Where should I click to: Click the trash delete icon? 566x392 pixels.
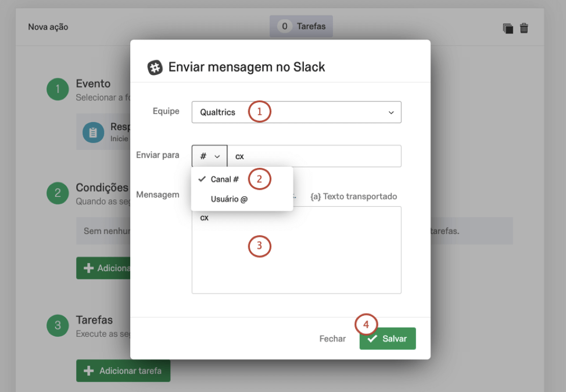[x=524, y=28]
